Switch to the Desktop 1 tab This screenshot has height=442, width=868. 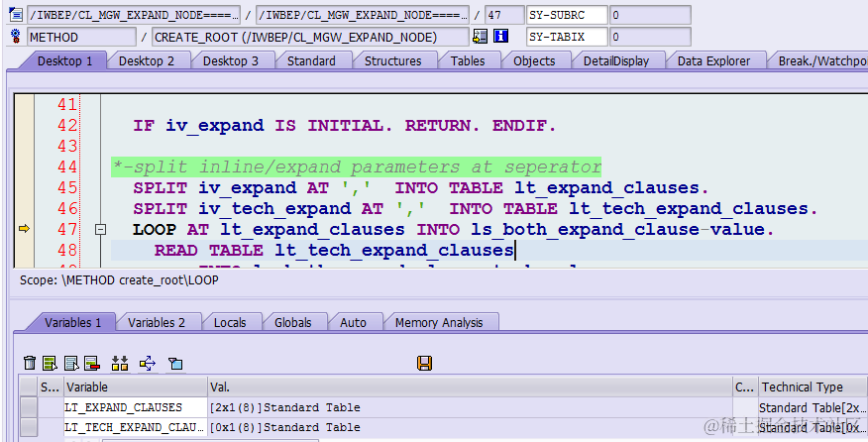click(x=64, y=60)
